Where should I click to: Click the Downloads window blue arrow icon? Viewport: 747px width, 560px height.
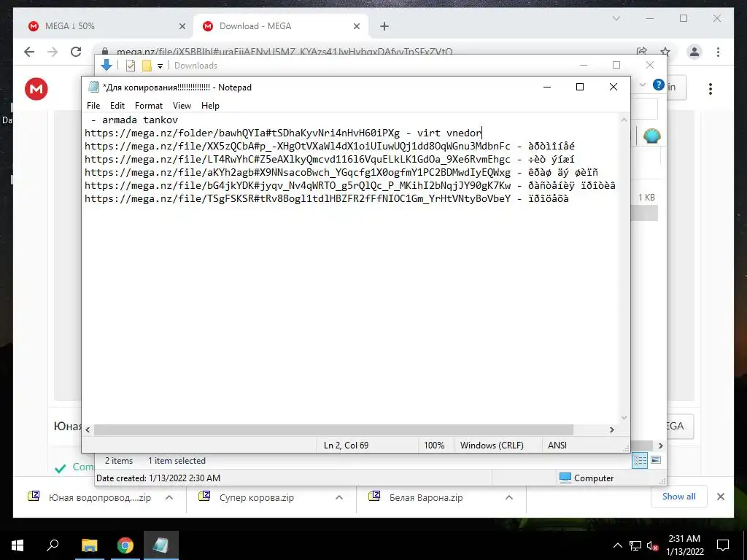[x=107, y=65]
